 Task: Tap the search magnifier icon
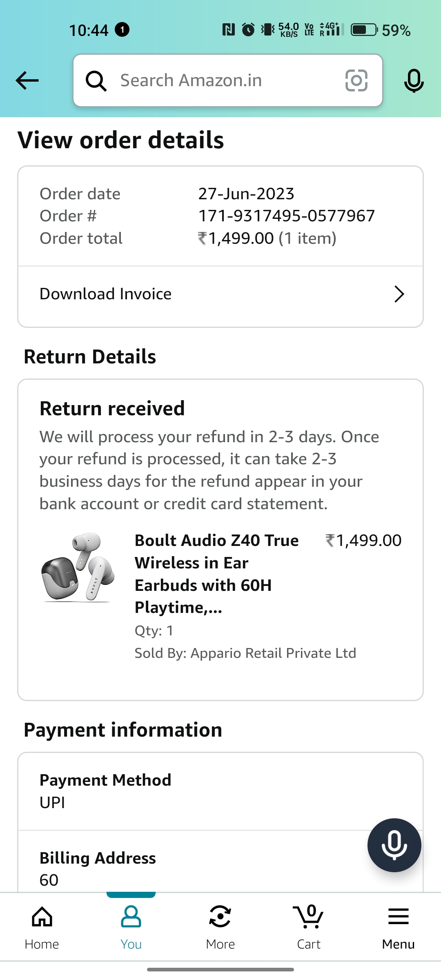pos(96,81)
